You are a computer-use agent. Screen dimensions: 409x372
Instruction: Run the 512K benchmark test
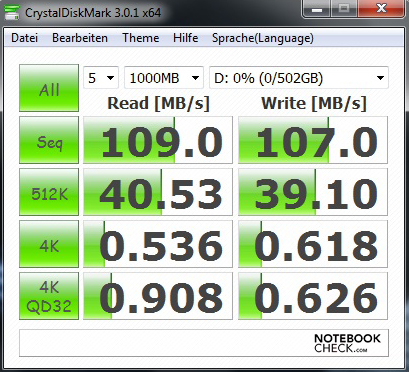click(49, 192)
